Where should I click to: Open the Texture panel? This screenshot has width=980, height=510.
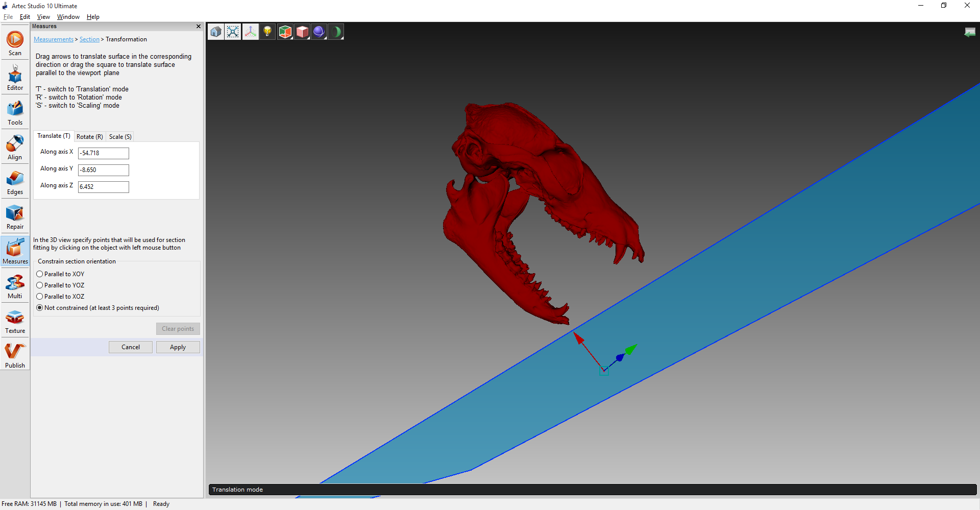click(x=15, y=321)
